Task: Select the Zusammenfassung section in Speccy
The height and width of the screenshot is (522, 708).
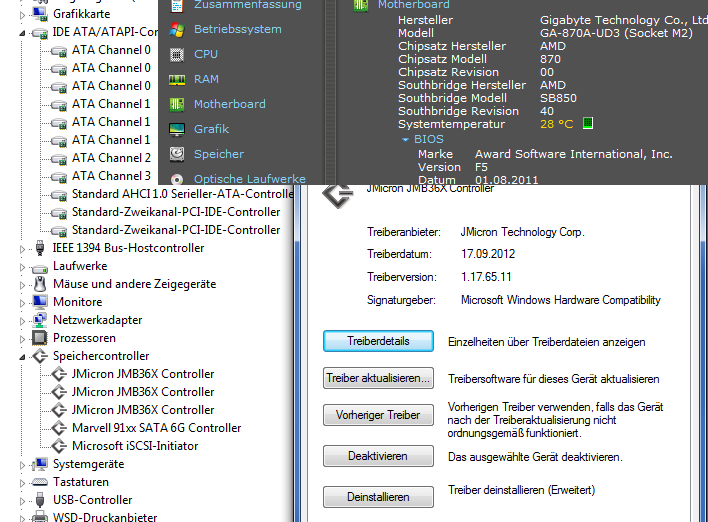Action: coord(247,5)
